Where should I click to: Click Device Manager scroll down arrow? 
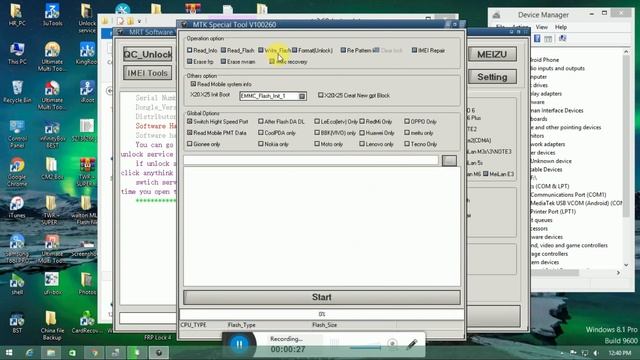[x=626, y=265]
